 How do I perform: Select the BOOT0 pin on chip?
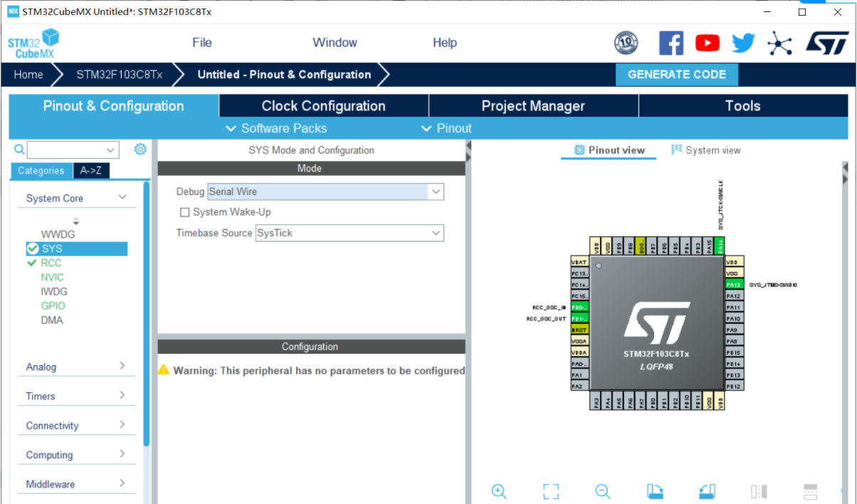[x=641, y=246]
